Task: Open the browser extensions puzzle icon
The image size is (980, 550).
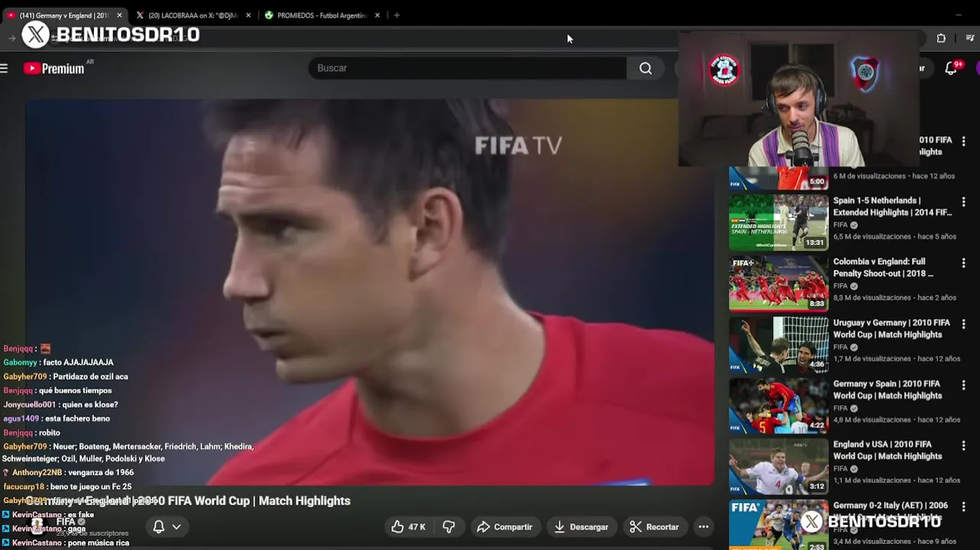Action: (941, 38)
